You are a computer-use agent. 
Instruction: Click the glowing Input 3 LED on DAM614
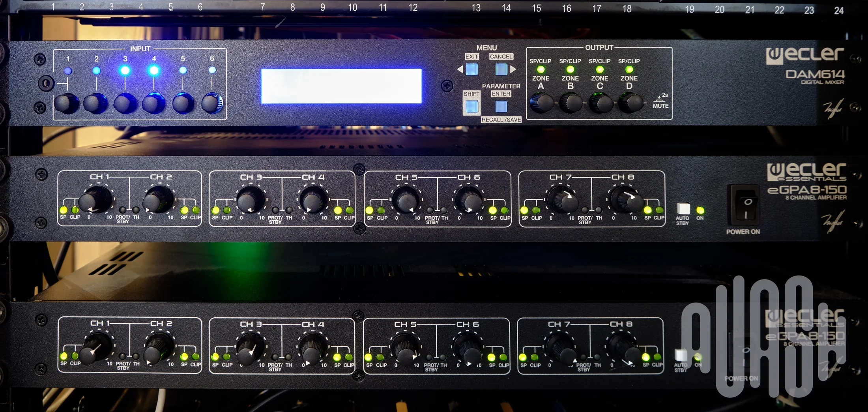pyautogui.click(x=125, y=71)
